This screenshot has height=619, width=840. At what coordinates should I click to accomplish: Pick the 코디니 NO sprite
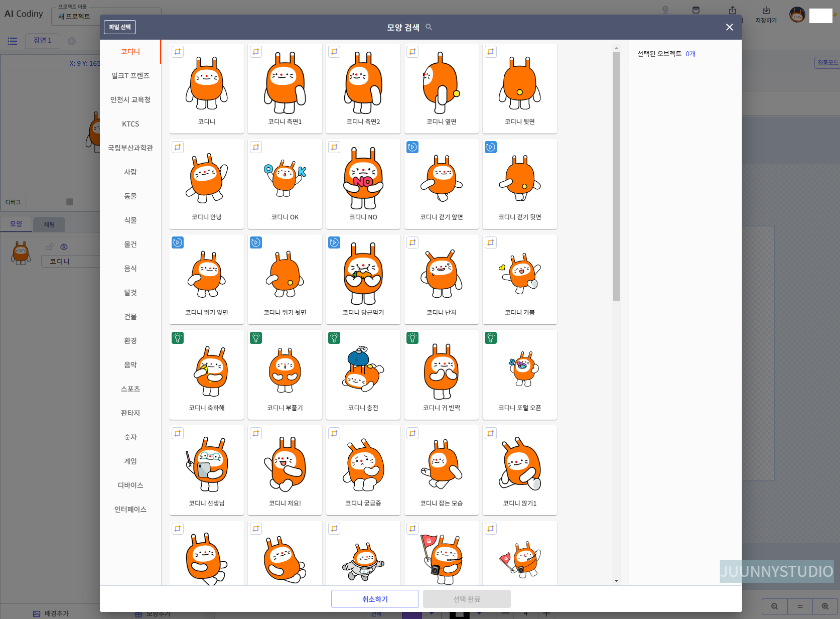pos(363,184)
